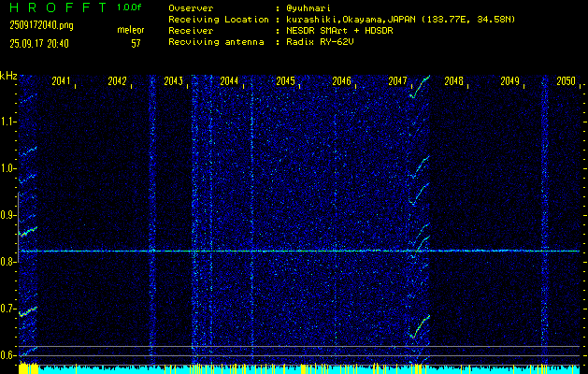Click the 2049 time marker
The image size is (588, 374).
(x=510, y=81)
